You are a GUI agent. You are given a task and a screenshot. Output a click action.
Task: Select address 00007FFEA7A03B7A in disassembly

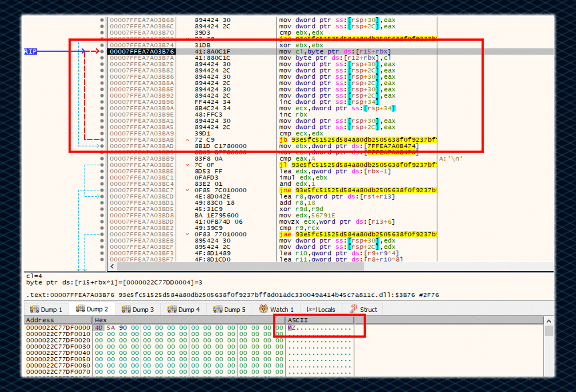pyautogui.click(x=142, y=58)
